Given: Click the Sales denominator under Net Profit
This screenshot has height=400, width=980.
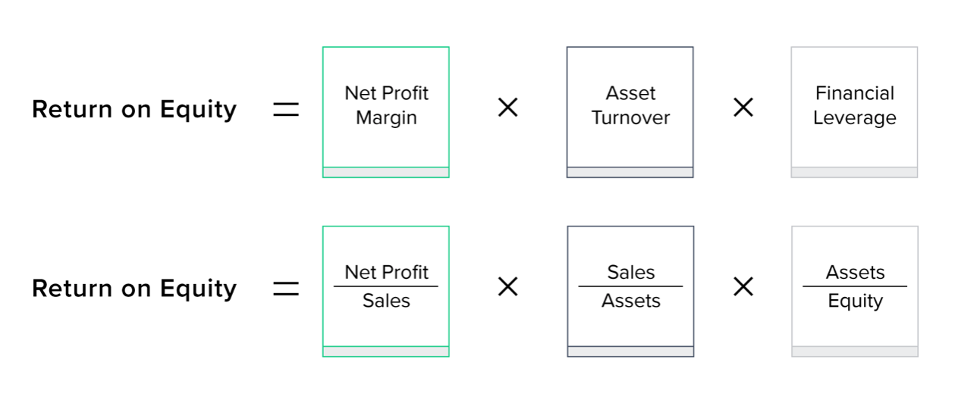Looking at the screenshot, I should coord(386,301).
